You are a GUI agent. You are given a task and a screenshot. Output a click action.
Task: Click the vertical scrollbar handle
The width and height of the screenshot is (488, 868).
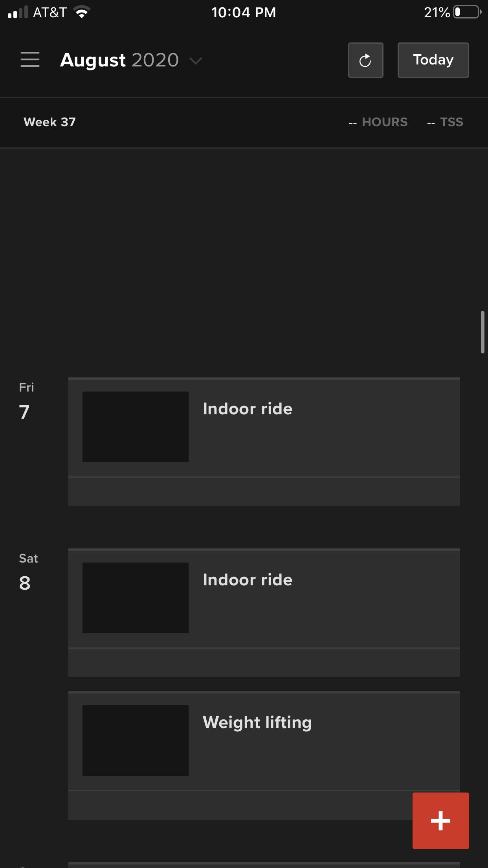click(x=482, y=332)
